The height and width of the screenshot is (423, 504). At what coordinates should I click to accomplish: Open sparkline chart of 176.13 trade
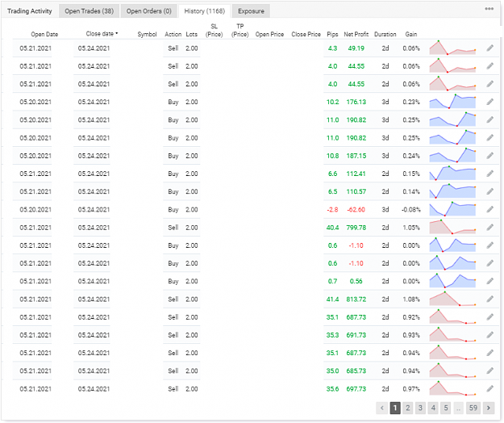tap(452, 102)
